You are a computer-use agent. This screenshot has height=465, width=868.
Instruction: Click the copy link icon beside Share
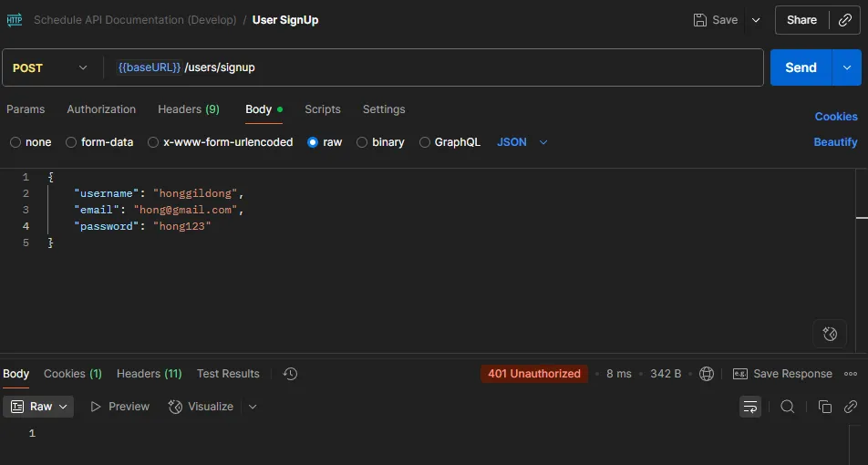[844, 20]
